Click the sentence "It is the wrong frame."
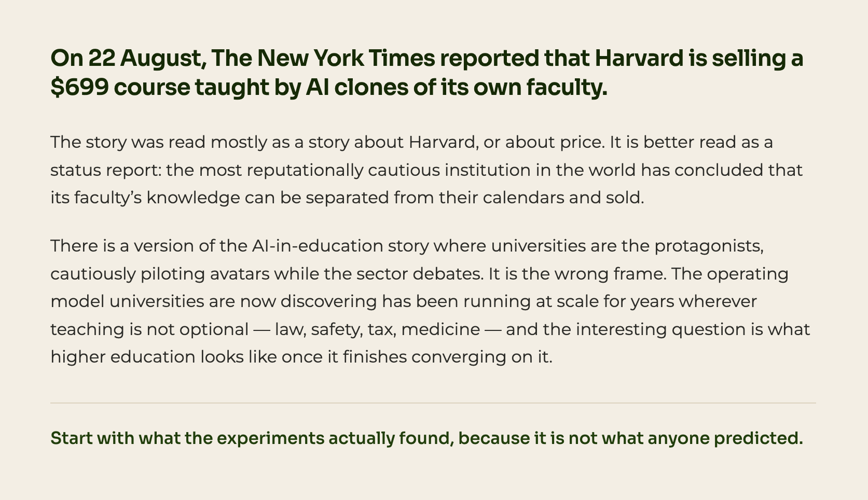Screen dimensions: 868x500 point(577,274)
